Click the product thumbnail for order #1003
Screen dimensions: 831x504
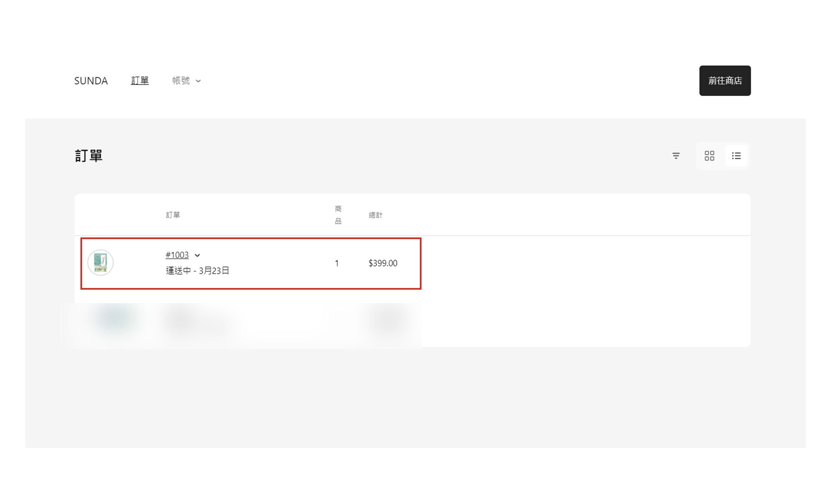[x=101, y=263]
